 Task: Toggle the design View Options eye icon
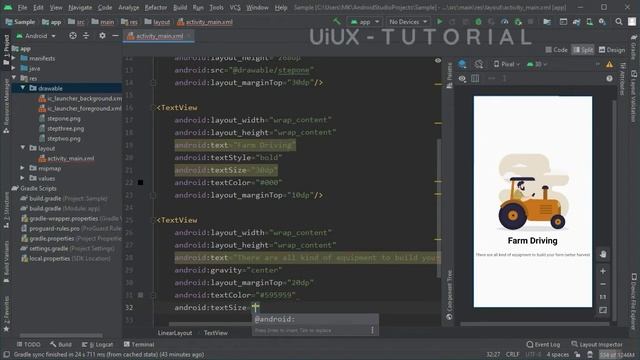tap(462, 78)
